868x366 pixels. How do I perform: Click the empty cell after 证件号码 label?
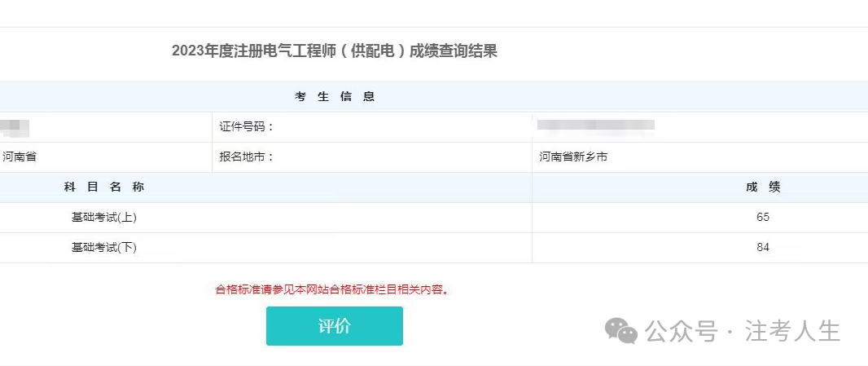[x=407, y=127]
